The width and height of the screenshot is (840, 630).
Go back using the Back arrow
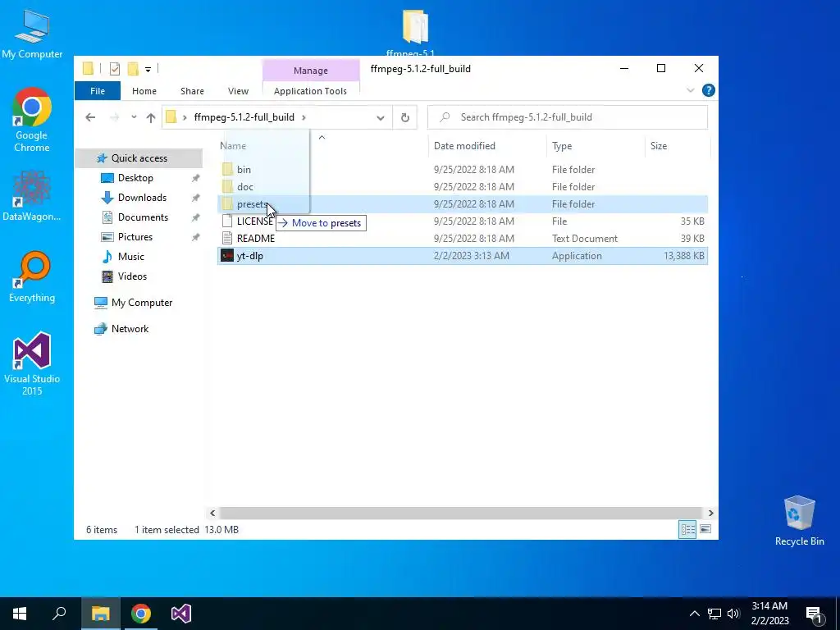pos(90,117)
